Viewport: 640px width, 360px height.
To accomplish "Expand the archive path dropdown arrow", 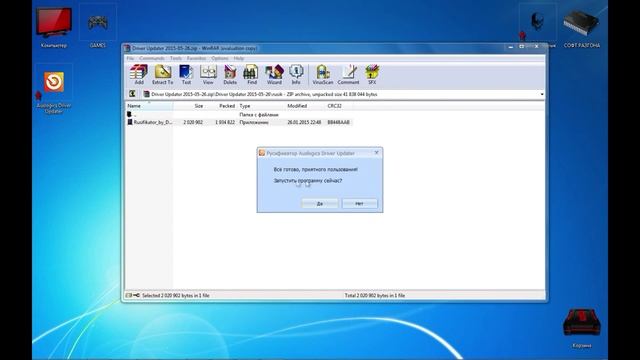I will (542, 94).
